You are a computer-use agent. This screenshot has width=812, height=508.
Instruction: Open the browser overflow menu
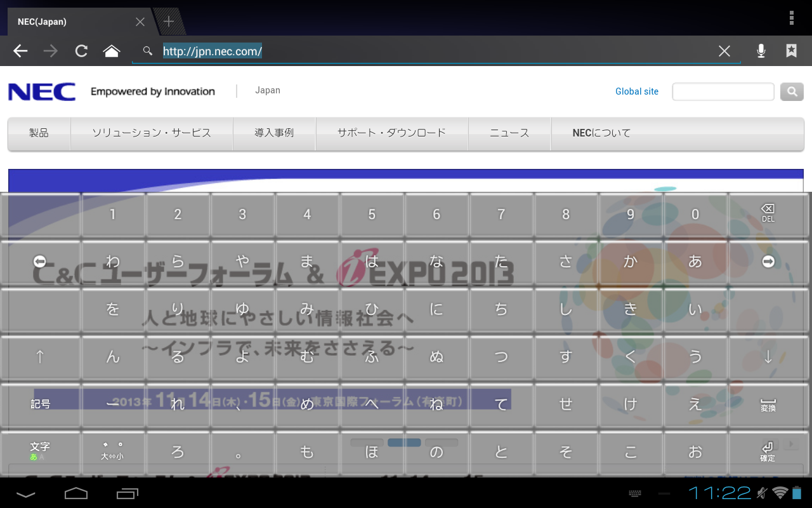coord(792,18)
